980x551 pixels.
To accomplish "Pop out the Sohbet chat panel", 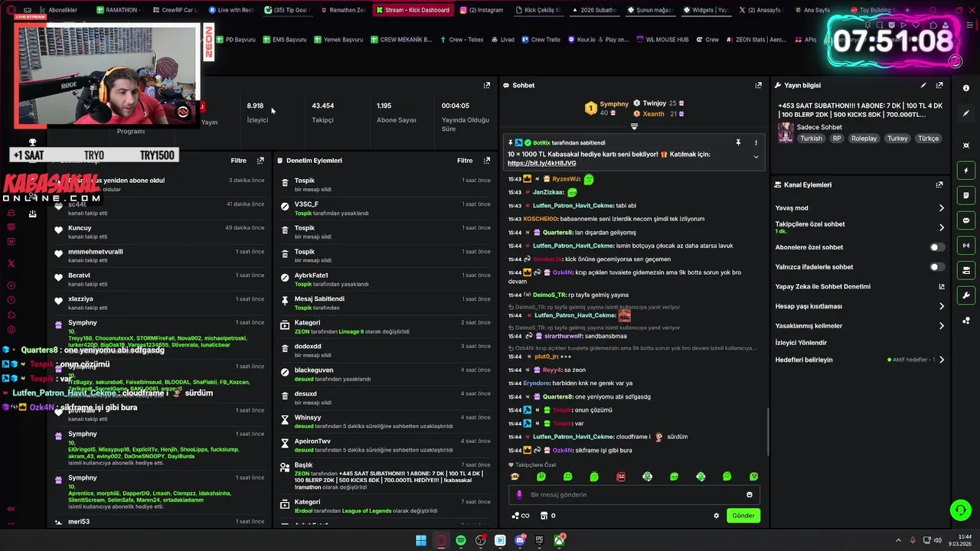I will 758,86.
